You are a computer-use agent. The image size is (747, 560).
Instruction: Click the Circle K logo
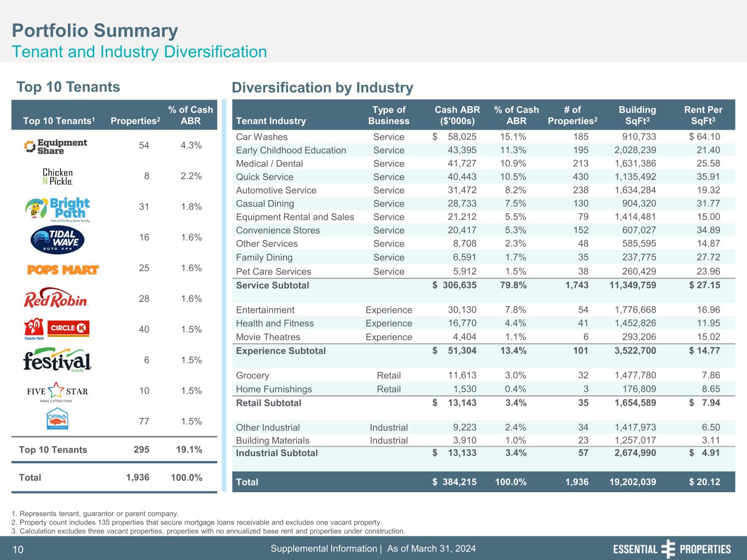tap(68, 328)
